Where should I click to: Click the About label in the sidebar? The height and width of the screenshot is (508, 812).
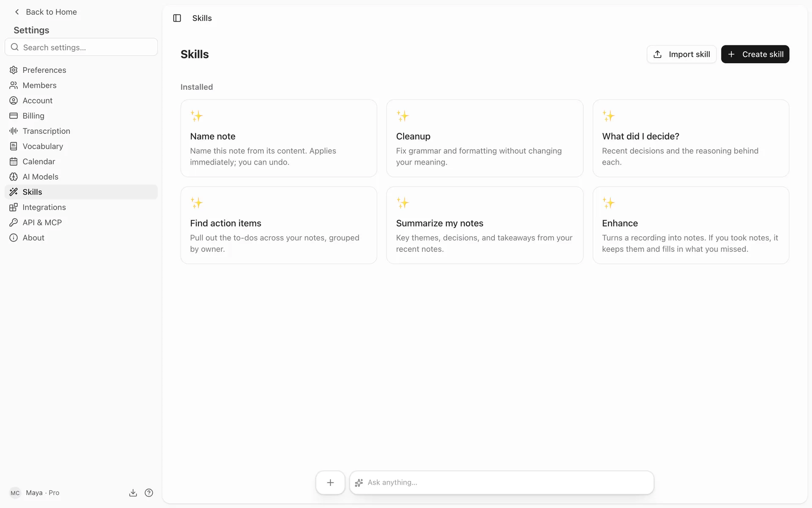pyautogui.click(x=33, y=237)
